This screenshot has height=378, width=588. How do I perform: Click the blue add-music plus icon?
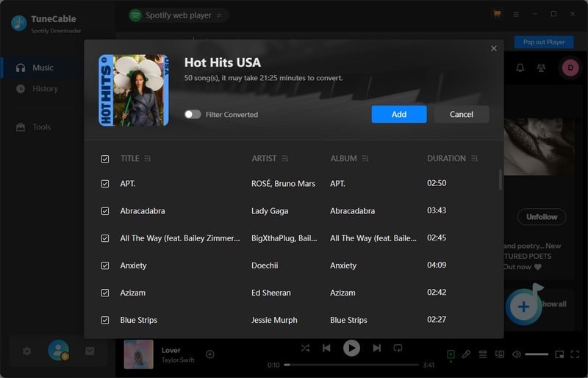524,307
